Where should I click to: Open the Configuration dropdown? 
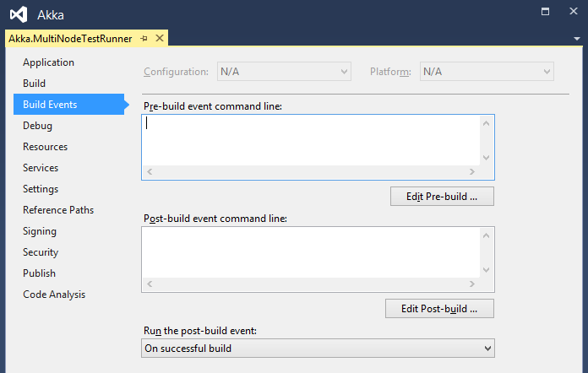point(284,72)
